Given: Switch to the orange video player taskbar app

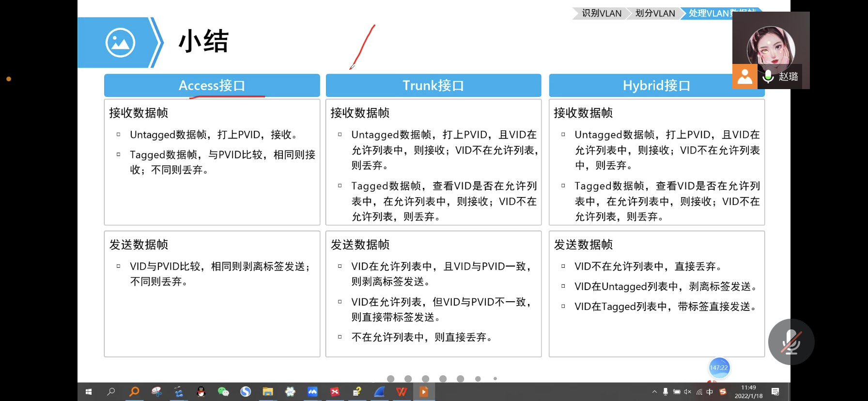Looking at the screenshot, I should tap(424, 392).
